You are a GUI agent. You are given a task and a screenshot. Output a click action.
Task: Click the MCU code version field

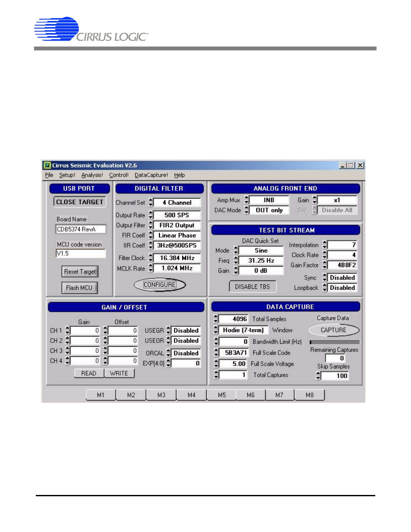pos(81,254)
